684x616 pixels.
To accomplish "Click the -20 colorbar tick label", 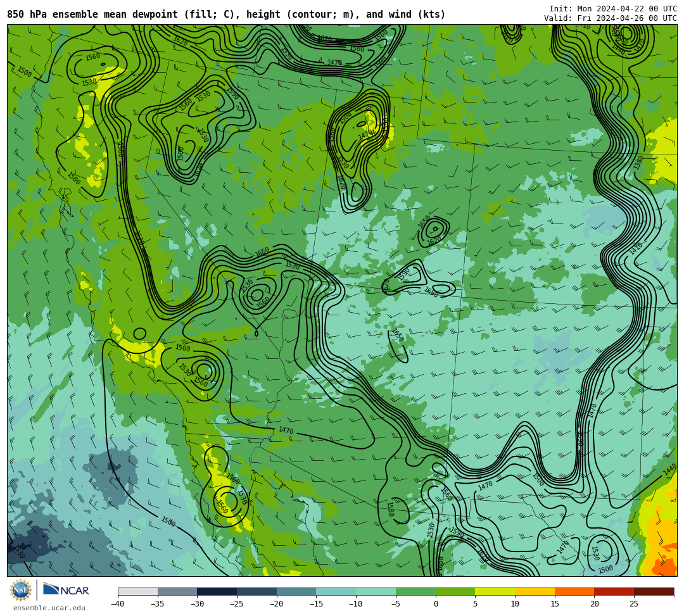I will tap(277, 604).
